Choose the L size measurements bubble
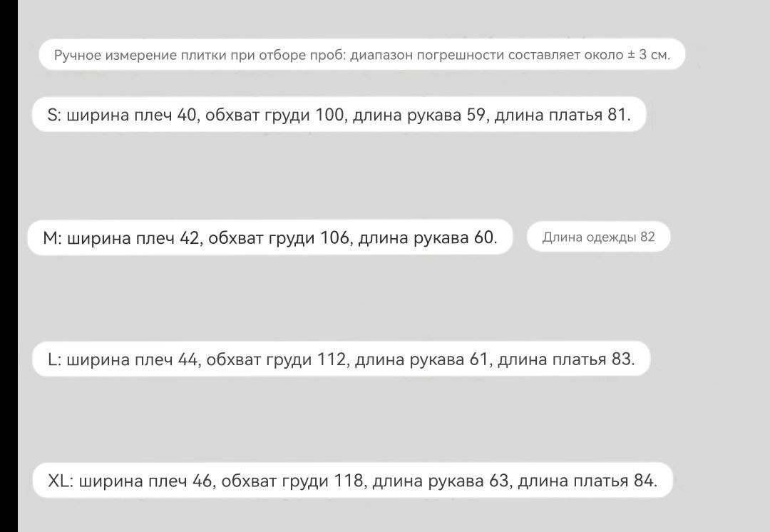The image size is (770, 532). pyautogui.click(x=342, y=359)
